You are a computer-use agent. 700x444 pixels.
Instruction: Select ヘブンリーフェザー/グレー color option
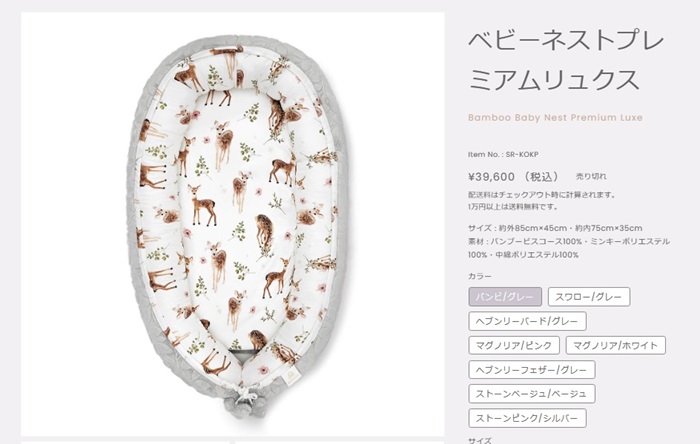532,370
